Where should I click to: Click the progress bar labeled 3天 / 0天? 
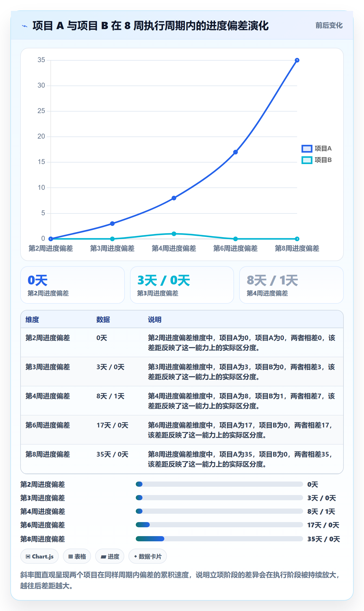click(219, 498)
